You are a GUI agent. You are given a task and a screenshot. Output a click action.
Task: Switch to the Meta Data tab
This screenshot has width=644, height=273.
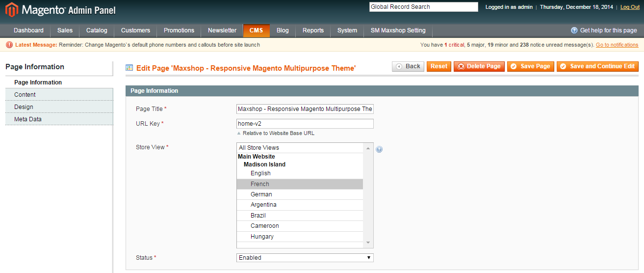[x=59, y=119]
